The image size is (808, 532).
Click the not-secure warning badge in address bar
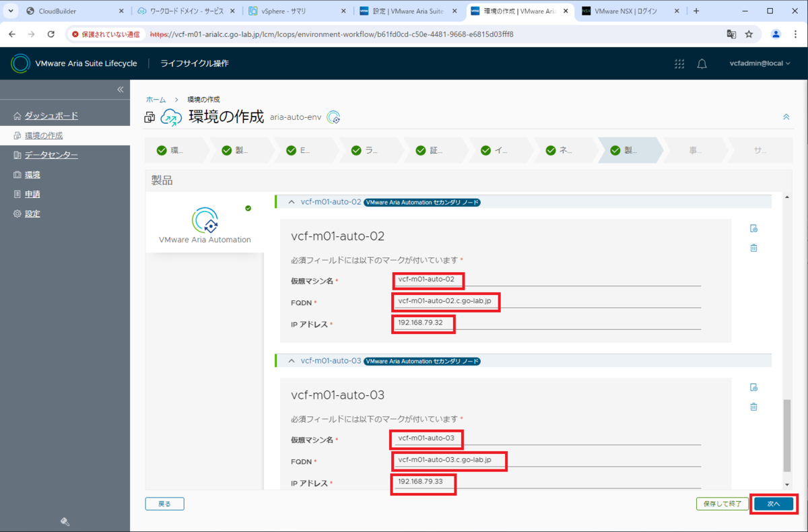(x=106, y=34)
